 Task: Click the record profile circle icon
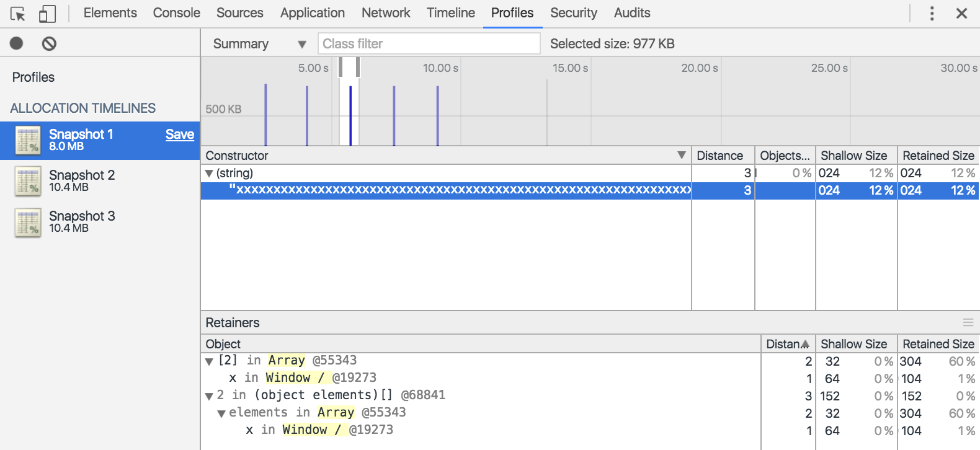pyautogui.click(x=17, y=43)
